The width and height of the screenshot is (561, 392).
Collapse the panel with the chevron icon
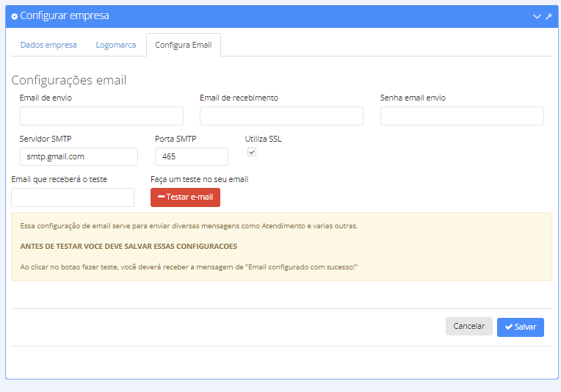tap(537, 16)
